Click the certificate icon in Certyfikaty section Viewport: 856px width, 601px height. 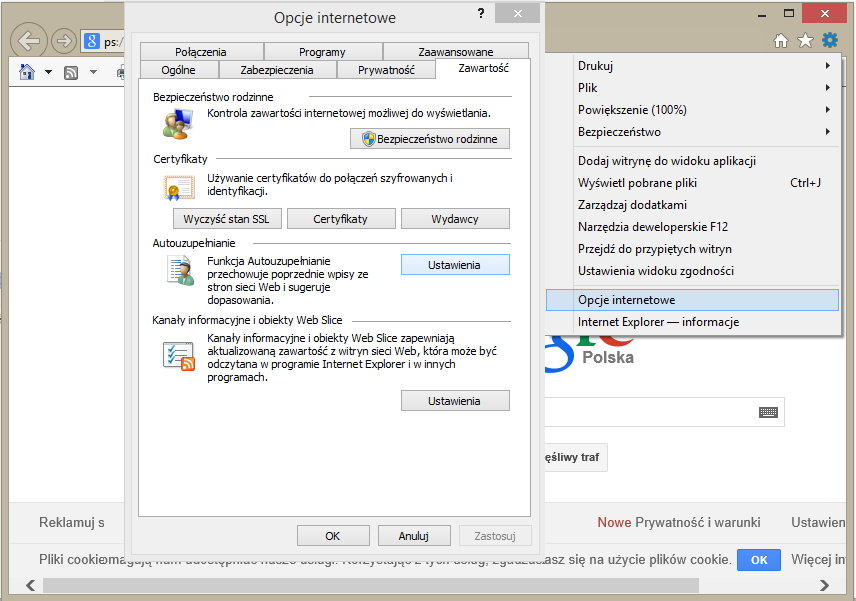tap(179, 187)
